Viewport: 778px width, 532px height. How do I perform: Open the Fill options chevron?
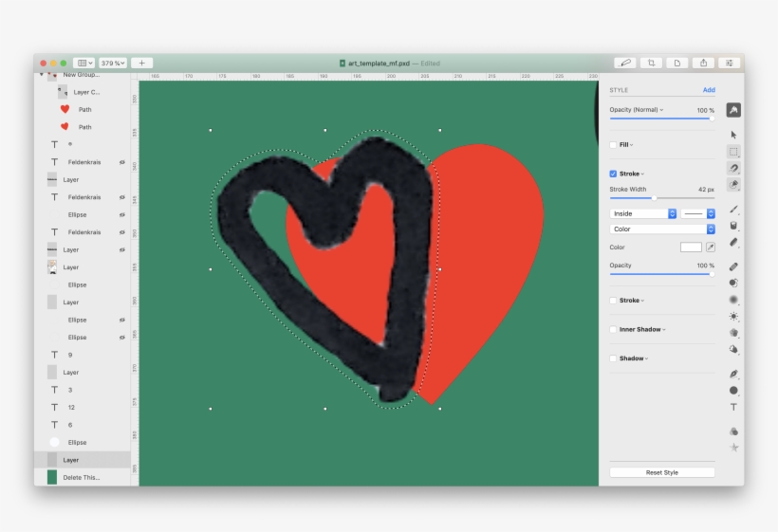631,145
